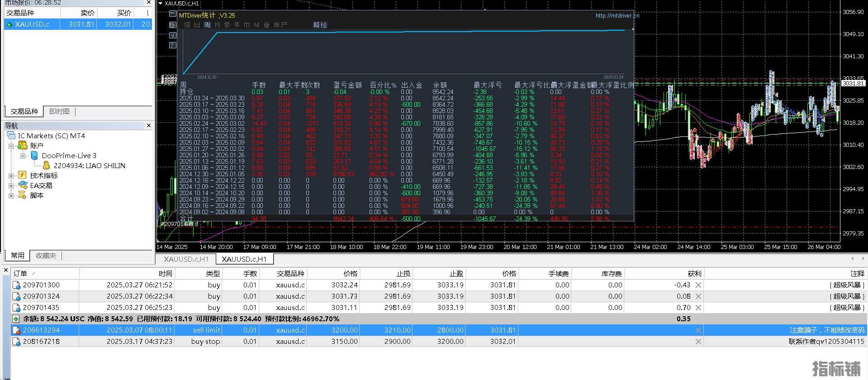Switch to the 常用 tab in Navigator
The width and height of the screenshot is (868, 380).
coord(18,255)
